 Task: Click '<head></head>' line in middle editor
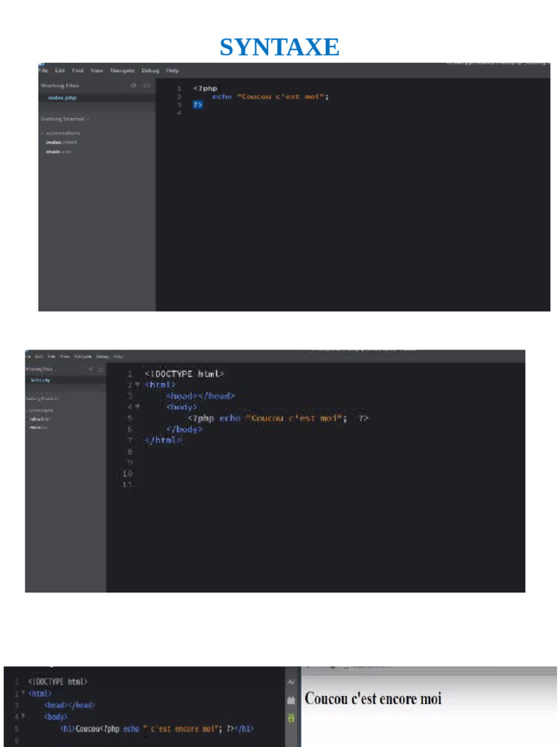[x=201, y=396]
